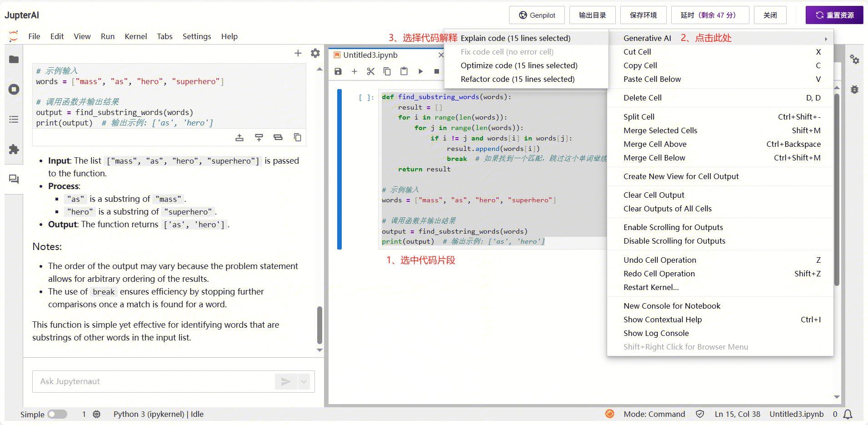Close the Untitled3.ipynb tab
Viewport: 868px width, 425px height.
(x=441, y=55)
